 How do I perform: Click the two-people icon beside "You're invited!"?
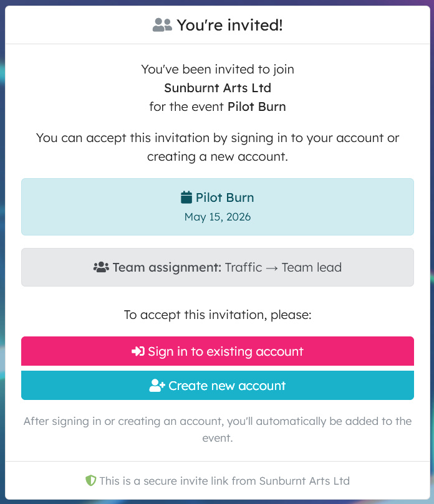tap(162, 25)
